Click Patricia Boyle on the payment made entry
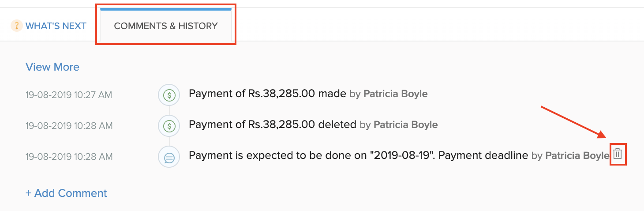The height and width of the screenshot is (211, 644). 395,94
